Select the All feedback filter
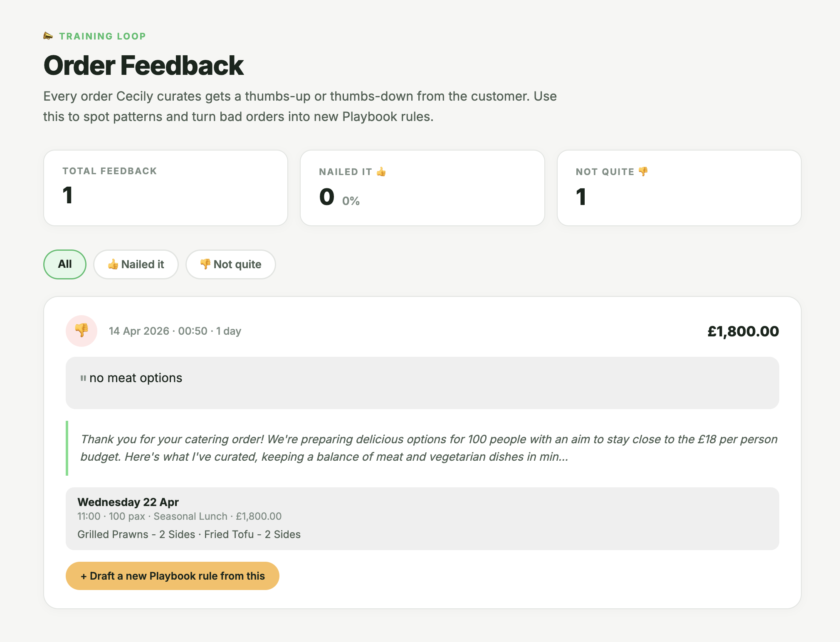Viewport: 840px width, 642px height. click(x=64, y=264)
